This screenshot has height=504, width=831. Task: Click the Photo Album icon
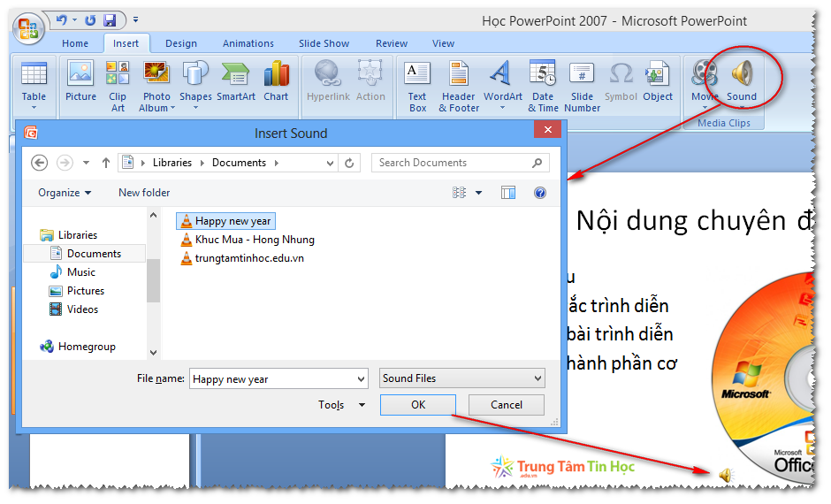(156, 73)
